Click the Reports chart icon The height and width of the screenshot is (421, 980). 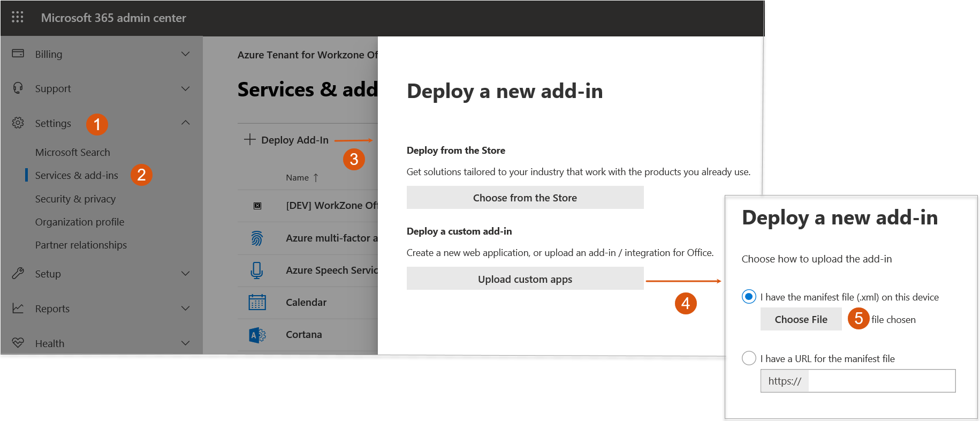point(18,308)
